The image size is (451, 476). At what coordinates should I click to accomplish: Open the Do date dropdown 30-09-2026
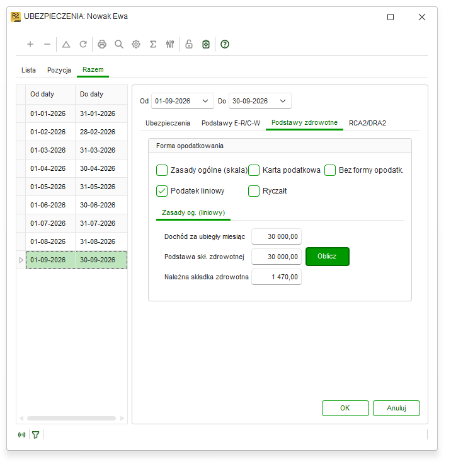[x=283, y=101]
